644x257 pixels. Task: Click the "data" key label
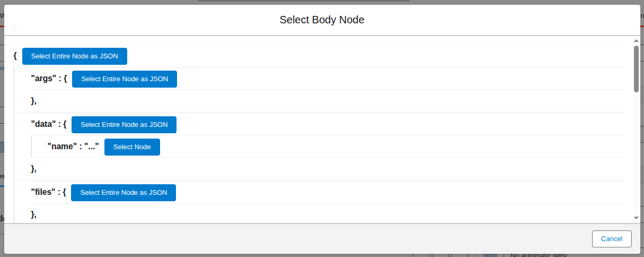tap(43, 125)
